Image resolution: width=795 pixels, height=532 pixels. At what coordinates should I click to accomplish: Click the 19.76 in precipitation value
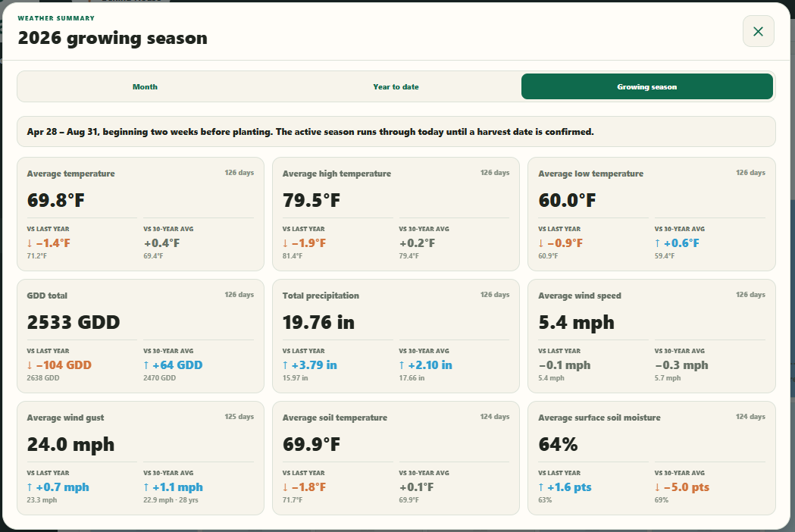(318, 323)
